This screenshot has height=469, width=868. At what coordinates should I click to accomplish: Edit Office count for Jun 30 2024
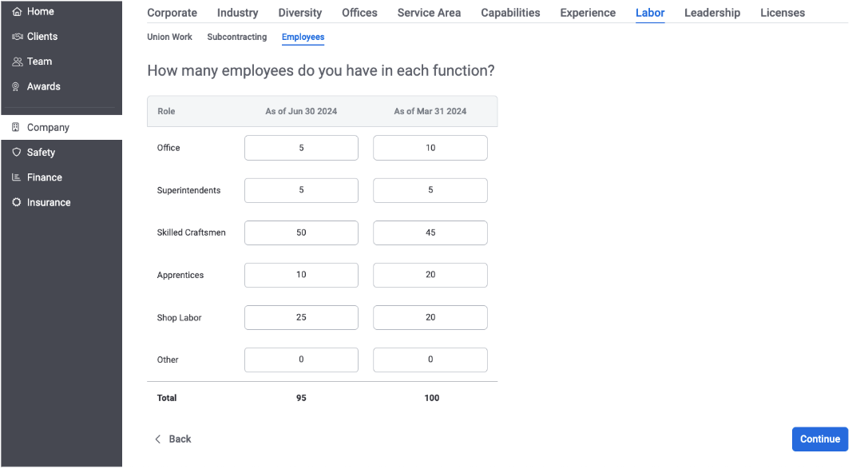point(301,148)
